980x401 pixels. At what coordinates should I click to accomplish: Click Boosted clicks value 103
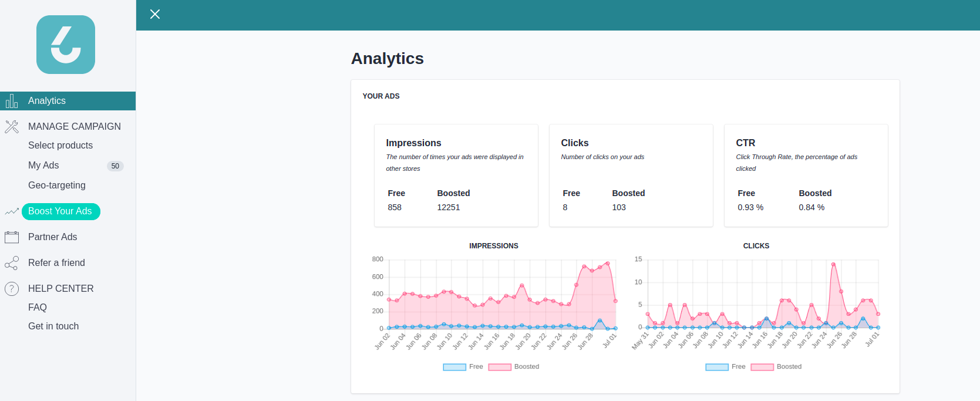pyautogui.click(x=619, y=208)
